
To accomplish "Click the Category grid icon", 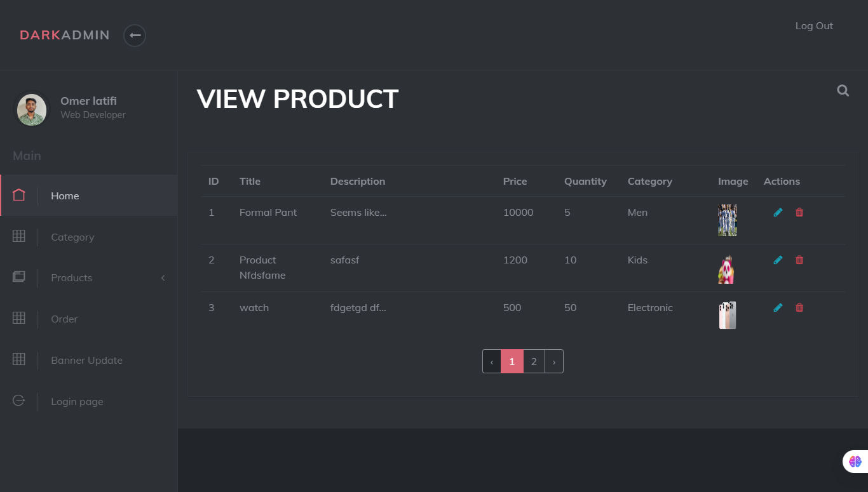I will coord(18,236).
